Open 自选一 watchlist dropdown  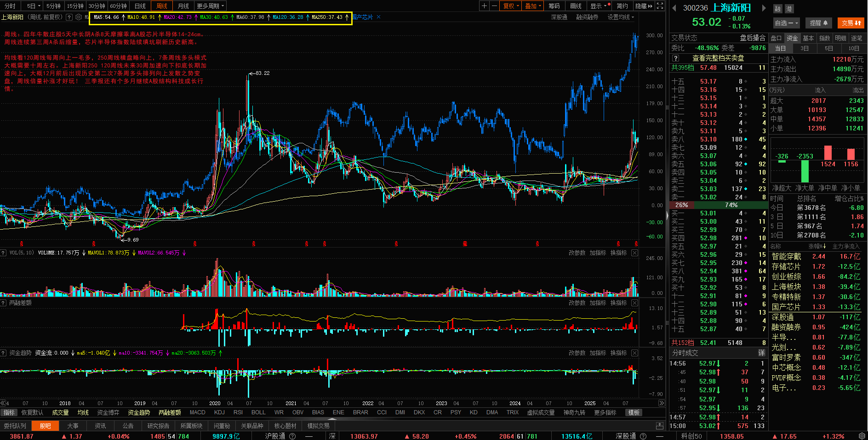(x=787, y=23)
